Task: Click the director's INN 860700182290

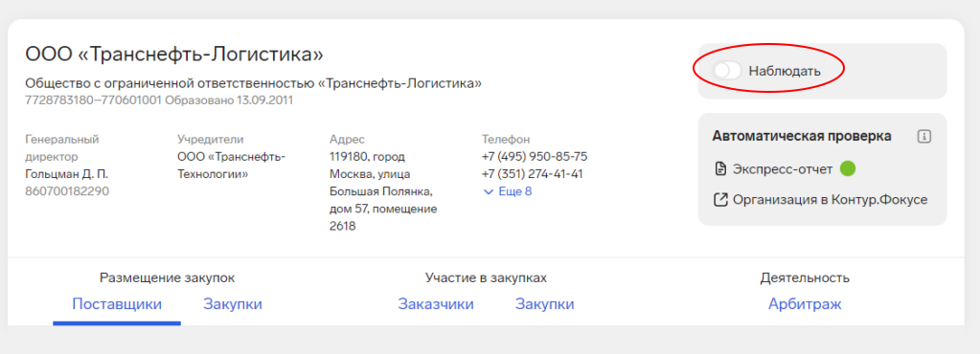Action: [x=67, y=191]
